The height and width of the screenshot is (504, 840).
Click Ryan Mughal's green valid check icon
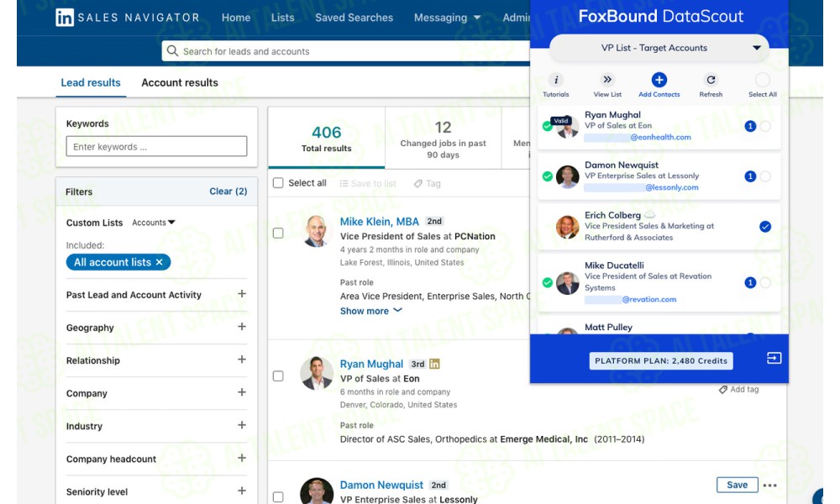[x=547, y=126]
